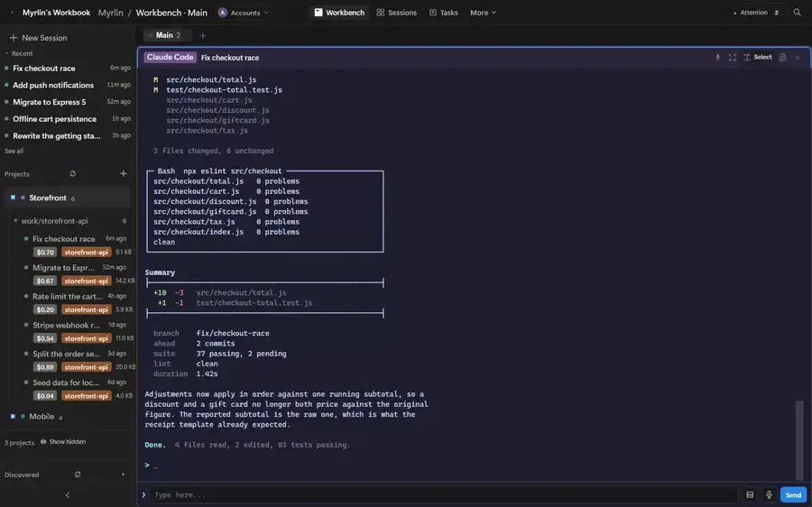Open Rate limit the cart... session

tap(68, 297)
